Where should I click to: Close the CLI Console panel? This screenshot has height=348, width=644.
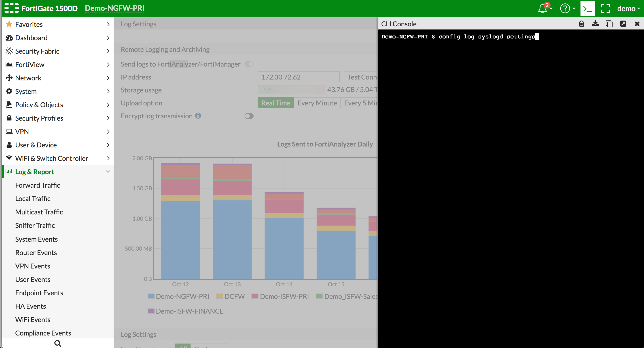637,24
